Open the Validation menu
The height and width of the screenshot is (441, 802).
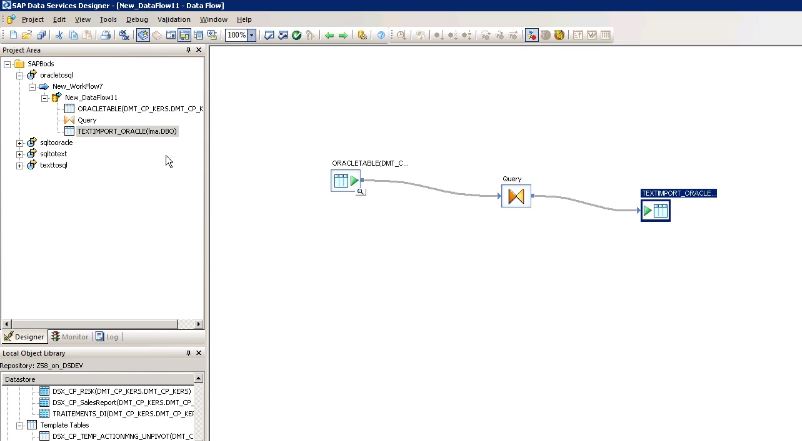tap(174, 19)
